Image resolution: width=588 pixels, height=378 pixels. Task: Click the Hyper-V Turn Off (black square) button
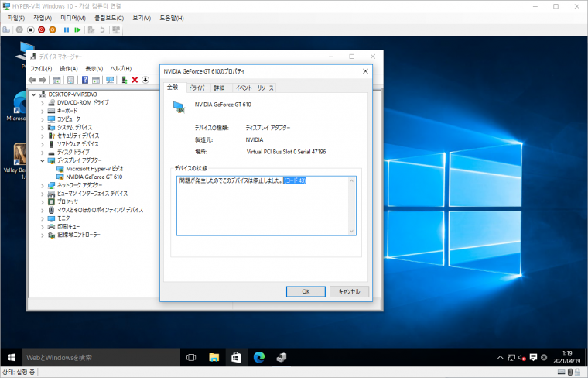click(x=31, y=29)
